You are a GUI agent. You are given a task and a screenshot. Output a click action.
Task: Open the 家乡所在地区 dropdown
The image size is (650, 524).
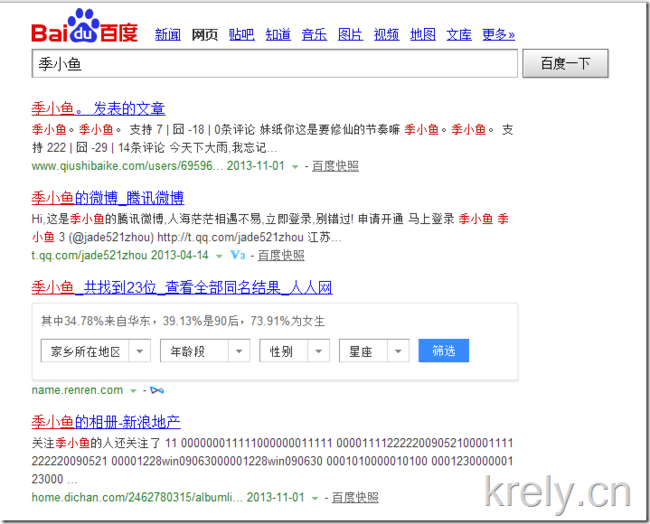pos(95,351)
